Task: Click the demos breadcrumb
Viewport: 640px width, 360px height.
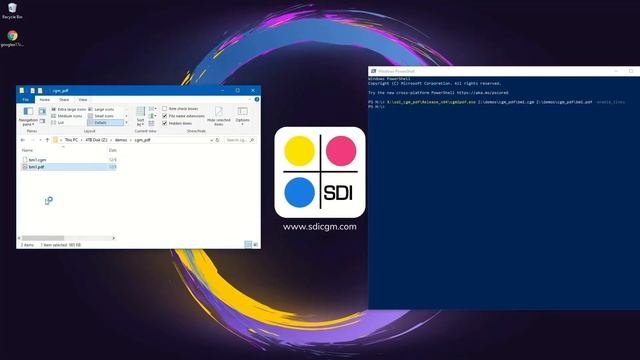Action: click(x=121, y=140)
